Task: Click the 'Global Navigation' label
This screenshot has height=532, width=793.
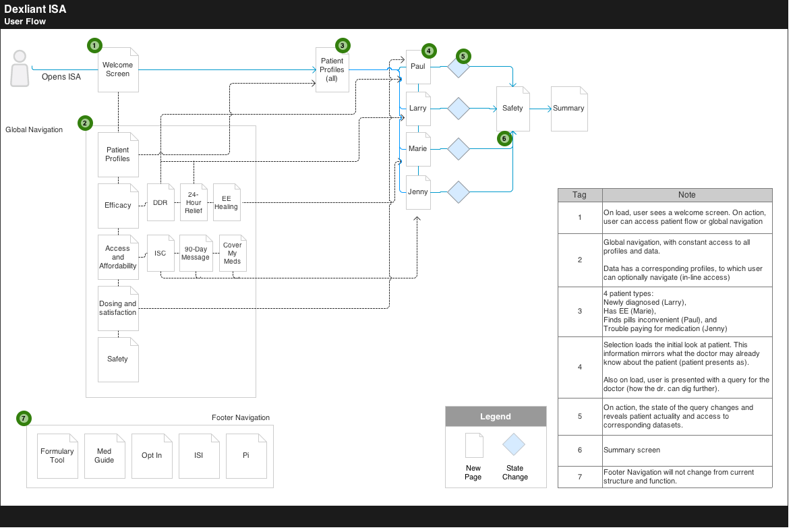Action: click(x=34, y=130)
